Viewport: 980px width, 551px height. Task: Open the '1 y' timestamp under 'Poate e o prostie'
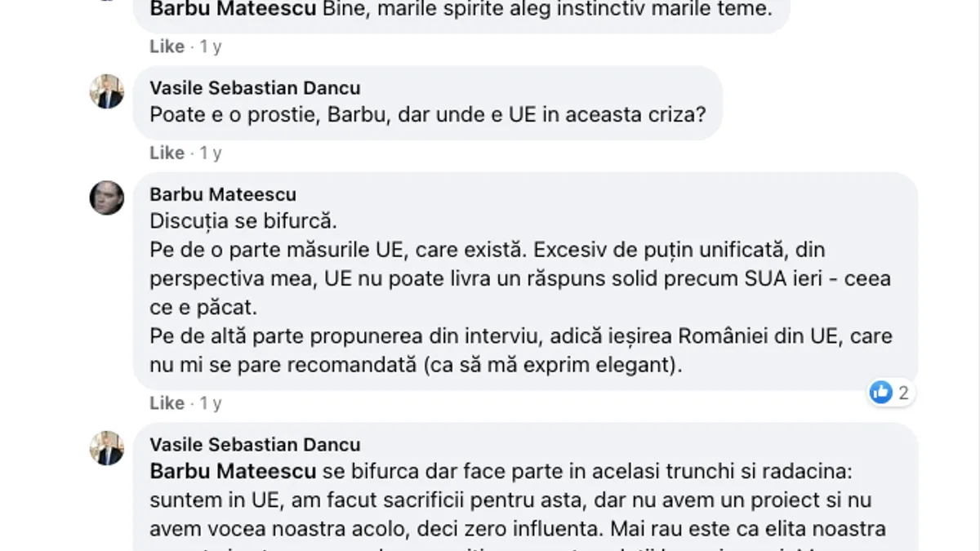point(211,153)
